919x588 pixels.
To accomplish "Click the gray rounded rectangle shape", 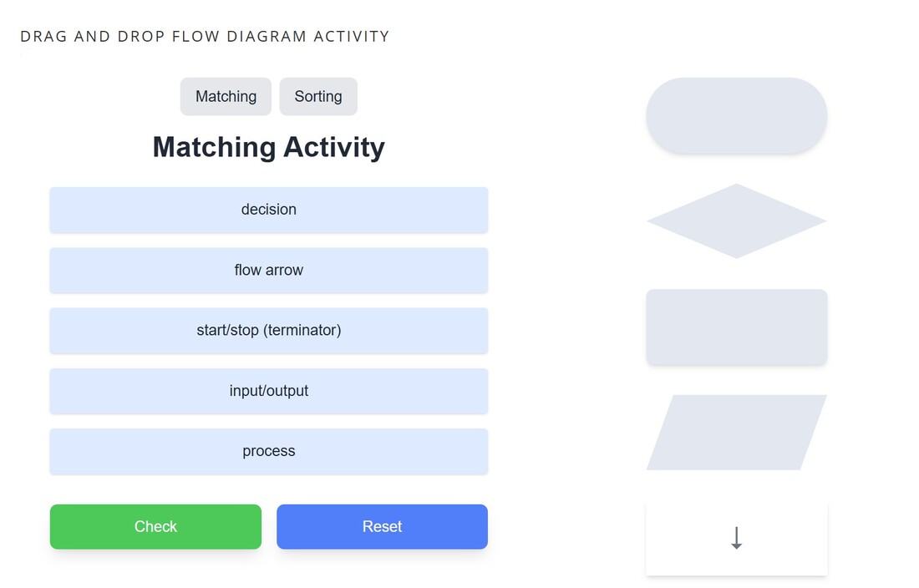I will pyautogui.click(x=736, y=327).
